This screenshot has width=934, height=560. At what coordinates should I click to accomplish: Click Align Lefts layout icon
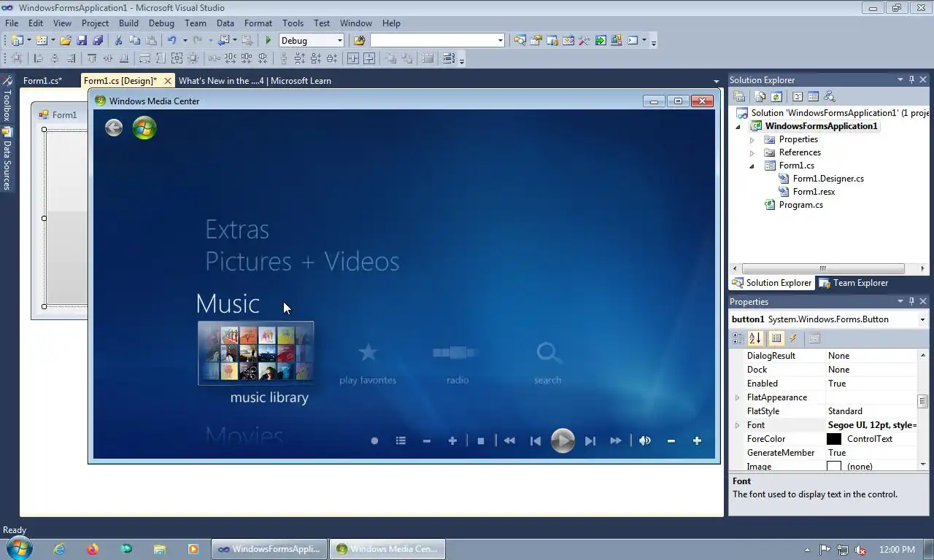[39, 58]
